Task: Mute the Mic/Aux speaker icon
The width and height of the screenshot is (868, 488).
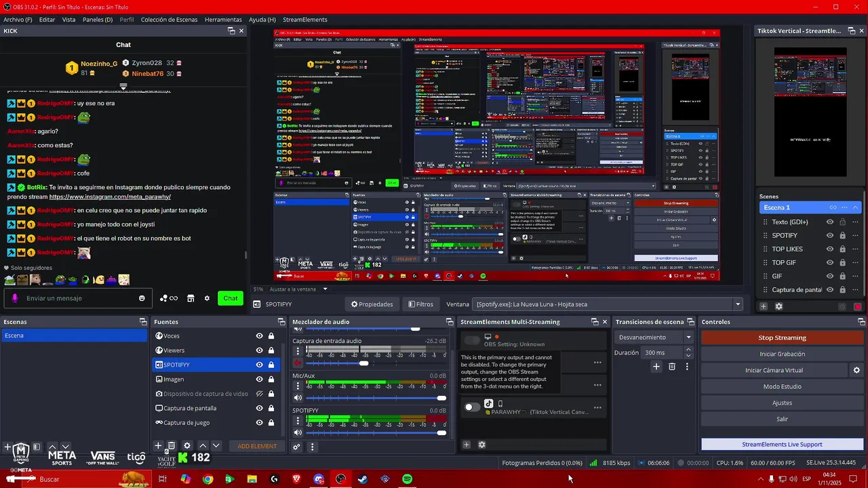Action: (298, 398)
